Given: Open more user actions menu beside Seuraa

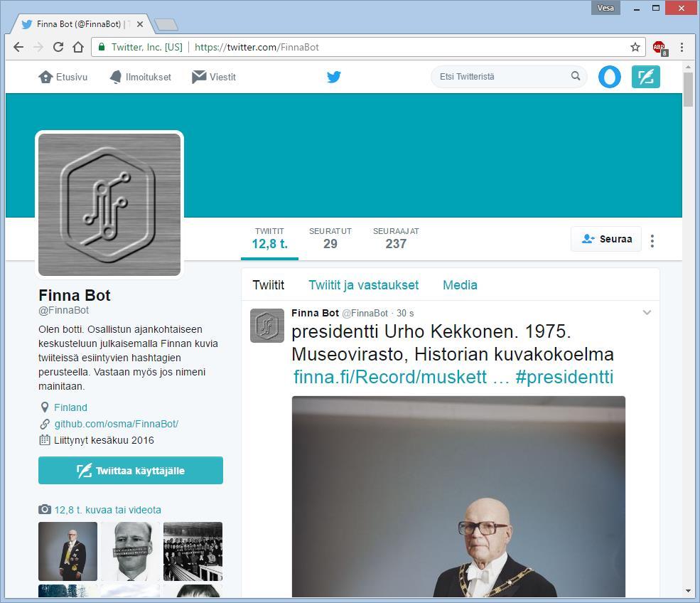Looking at the screenshot, I should [x=652, y=241].
